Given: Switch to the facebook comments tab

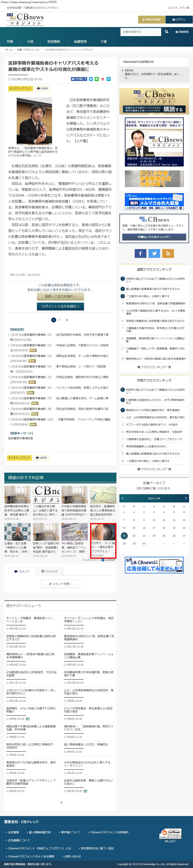Looking at the screenshot, I should [x=49, y=571].
